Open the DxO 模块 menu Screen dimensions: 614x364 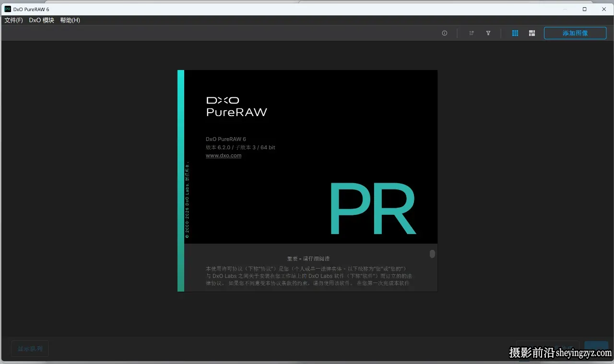pos(42,20)
